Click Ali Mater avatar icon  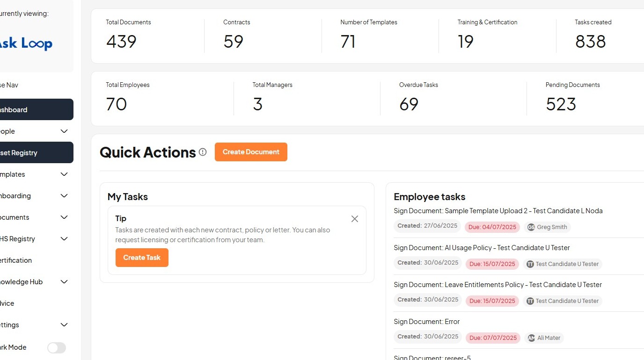click(531, 338)
